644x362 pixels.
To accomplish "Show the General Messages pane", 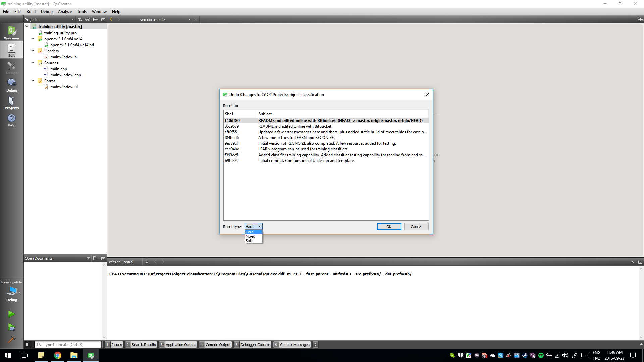I will (x=292, y=344).
